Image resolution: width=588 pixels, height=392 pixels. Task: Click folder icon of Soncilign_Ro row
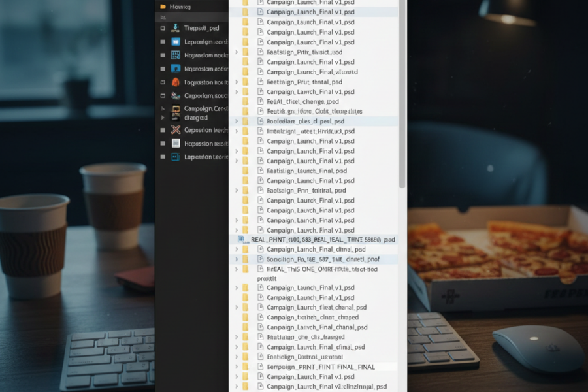pos(245,259)
